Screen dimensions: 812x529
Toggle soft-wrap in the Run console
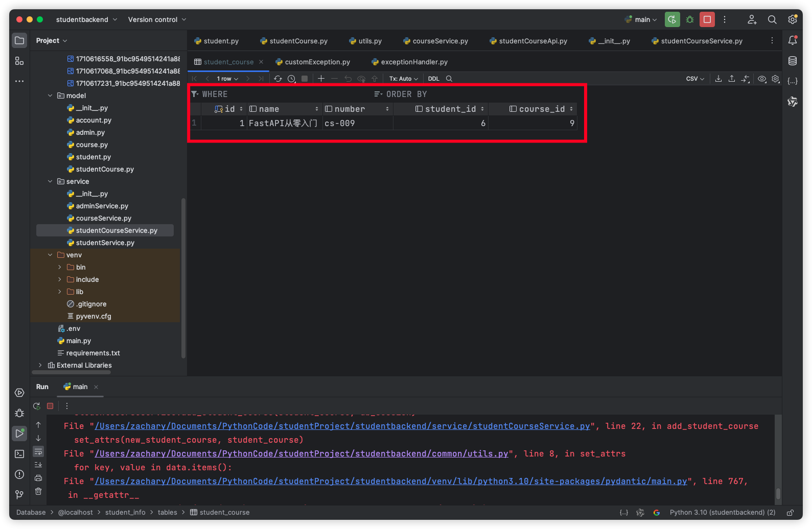coord(38,452)
